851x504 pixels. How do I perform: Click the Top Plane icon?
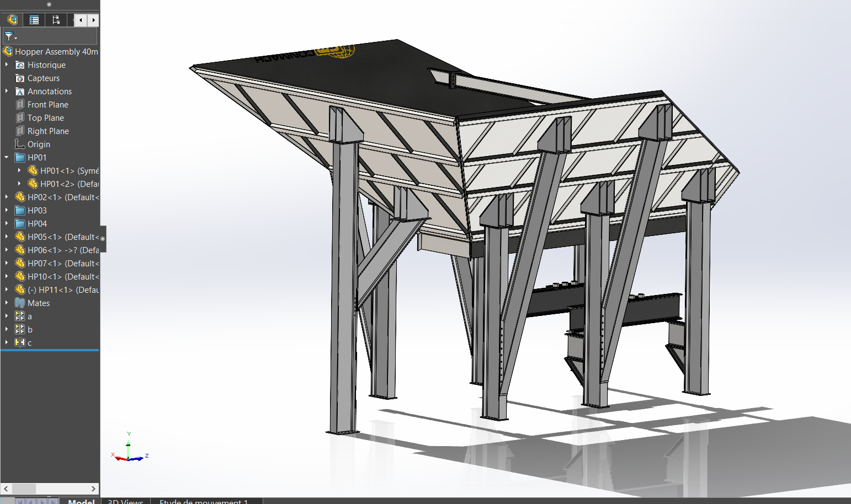point(20,117)
